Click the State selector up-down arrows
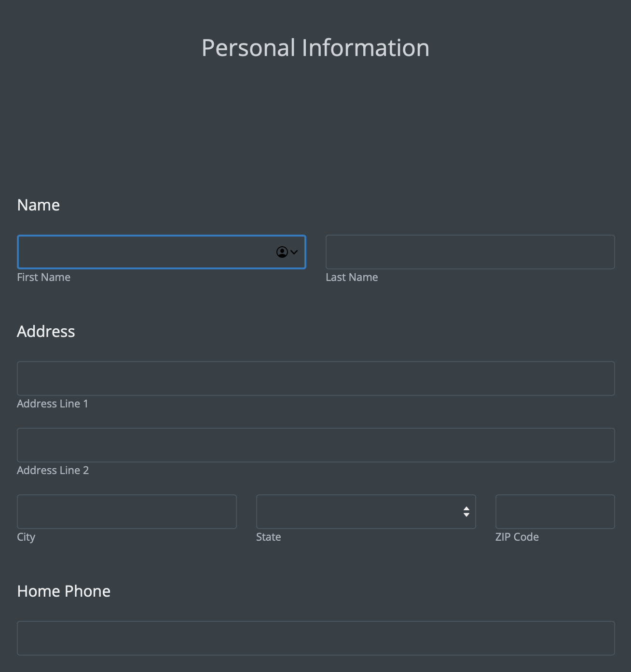Screen dimensions: 631x672 (x=466, y=512)
